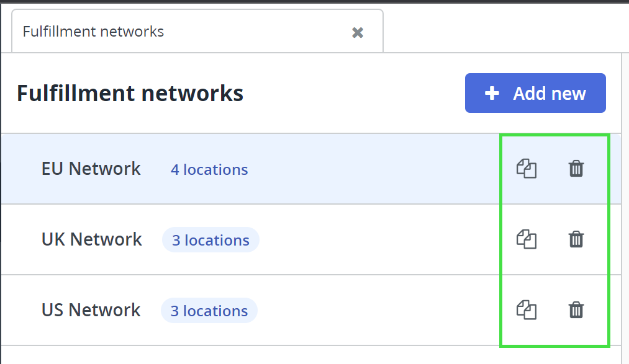
Task: Delete the US Network
Action: 576,310
